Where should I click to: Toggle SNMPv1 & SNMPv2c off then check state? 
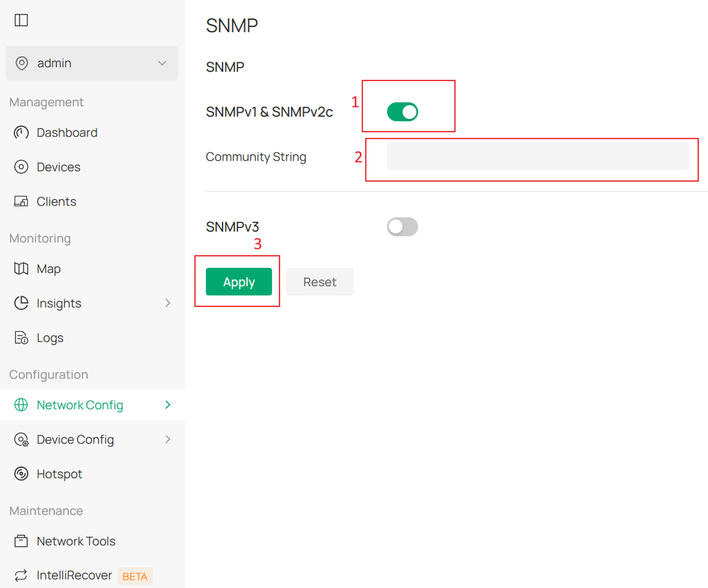(x=402, y=111)
